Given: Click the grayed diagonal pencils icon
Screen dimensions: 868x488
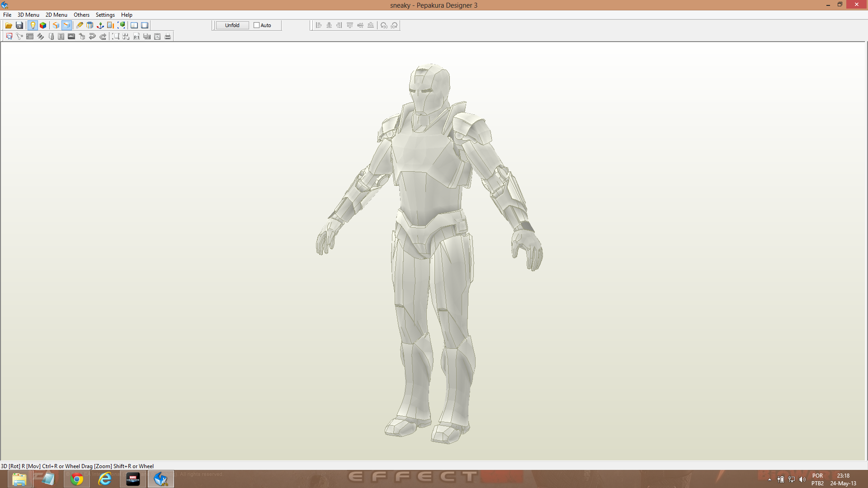Looking at the screenshot, I should [x=40, y=37].
